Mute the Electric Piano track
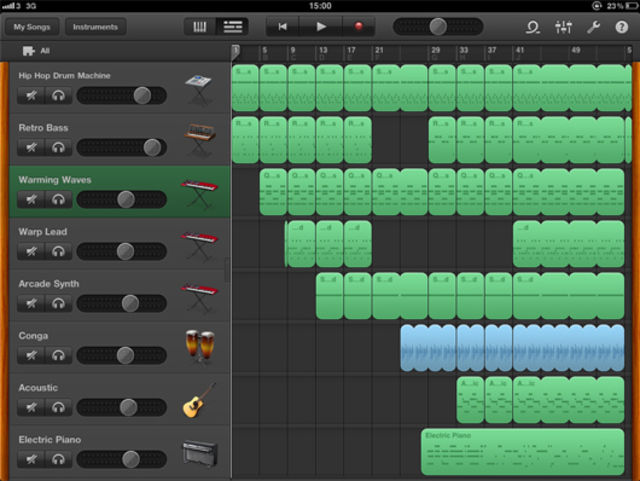Image resolution: width=640 pixels, height=481 pixels. (x=31, y=459)
